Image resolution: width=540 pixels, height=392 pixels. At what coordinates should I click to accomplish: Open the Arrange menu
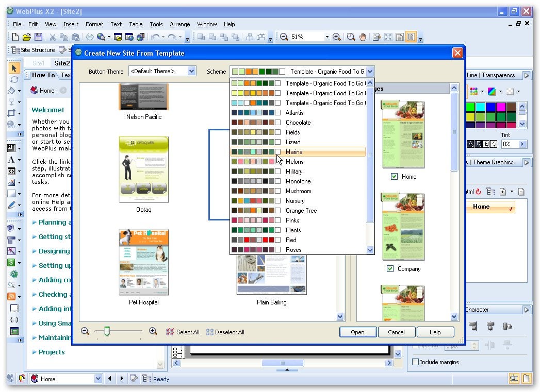pyautogui.click(x=180, y=24)
